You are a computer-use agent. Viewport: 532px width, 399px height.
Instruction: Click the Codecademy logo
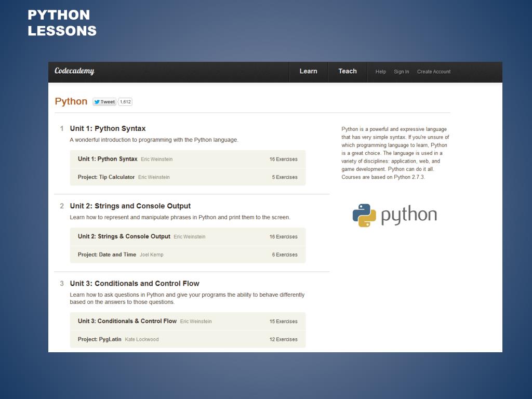click(74, 71)
